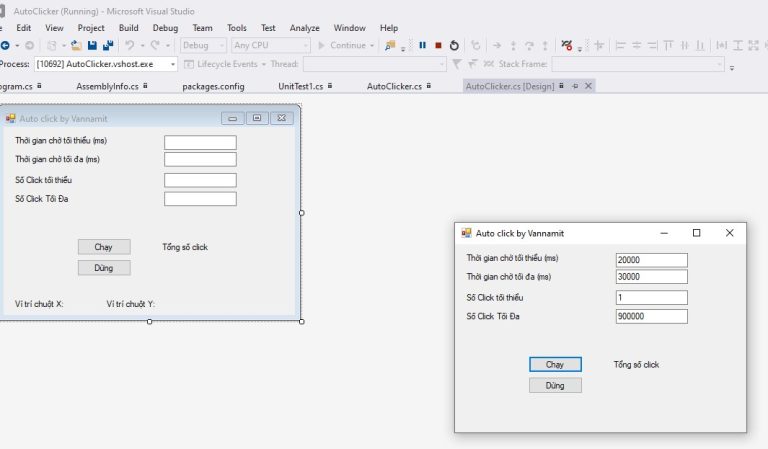
Task: Select Dừng button in the form designer
Action: click(x=104, y=268)
